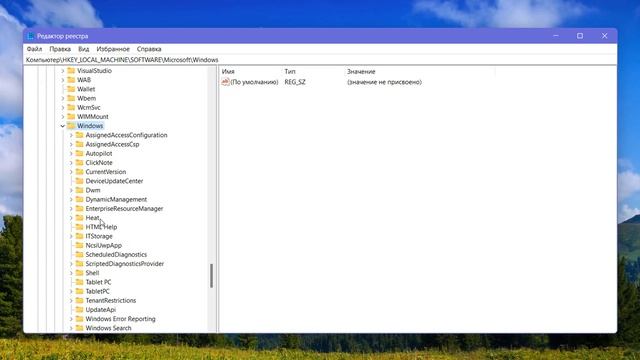Minimize the Registry Editor window

pyautogui.click(x=556, y=36)
